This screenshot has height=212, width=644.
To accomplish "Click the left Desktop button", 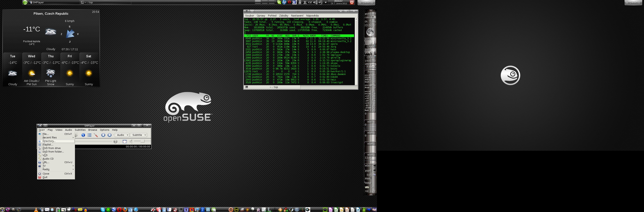I will pos(366,3).
